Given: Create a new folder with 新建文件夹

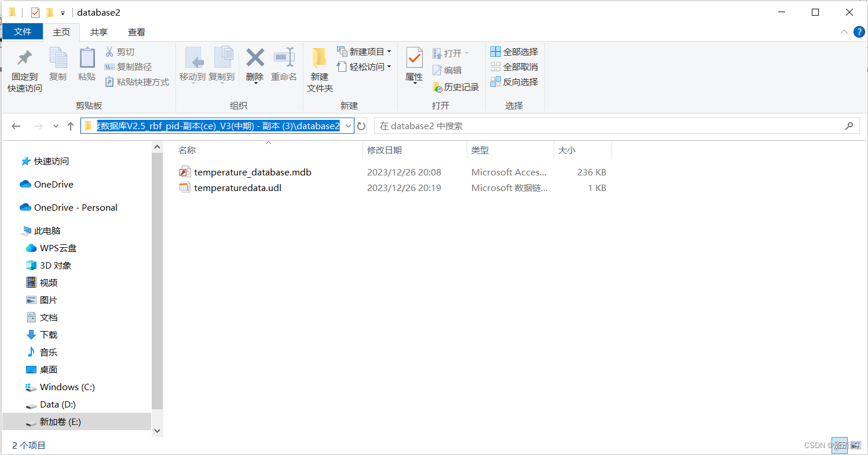Looking at the screenshot, I should (x=320, y=67).
